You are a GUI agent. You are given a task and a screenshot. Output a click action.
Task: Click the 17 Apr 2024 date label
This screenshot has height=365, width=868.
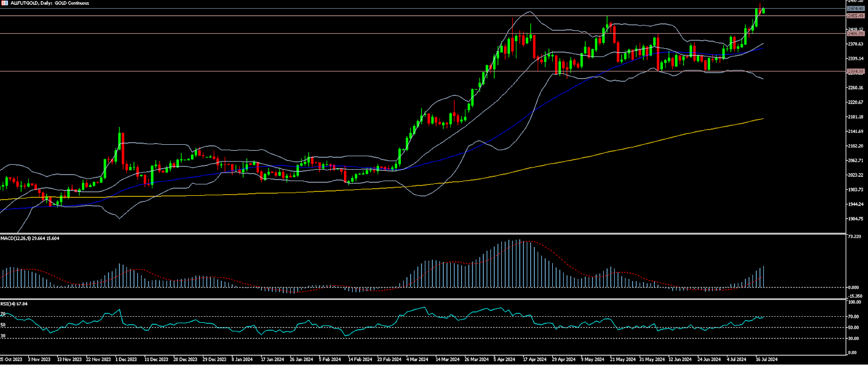pyautogui.click(x=535, y=360)
